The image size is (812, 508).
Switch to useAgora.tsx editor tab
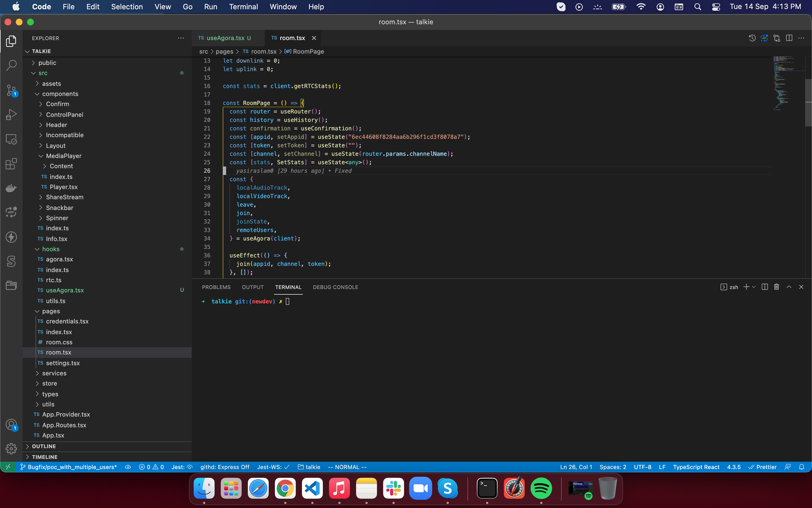228,38
